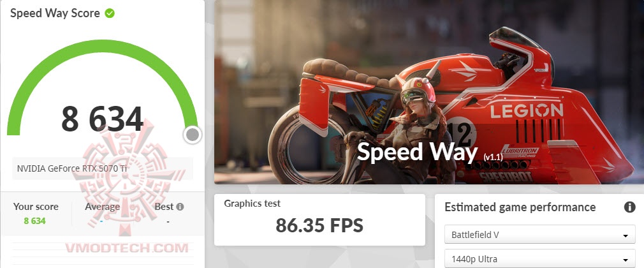Click the 86.35 FPS value

click(x=319, y=225)
